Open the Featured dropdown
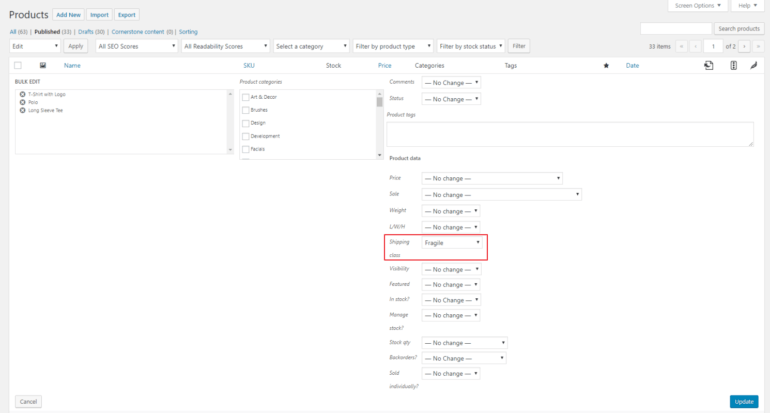Viewport: 770px width, 413px height. pos(450,285)
